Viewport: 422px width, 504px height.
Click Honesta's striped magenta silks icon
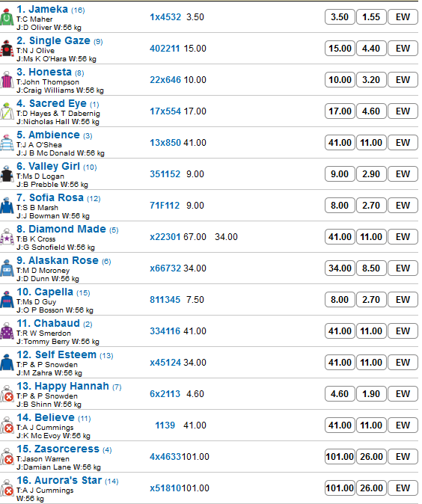click(x=7, y=80)
